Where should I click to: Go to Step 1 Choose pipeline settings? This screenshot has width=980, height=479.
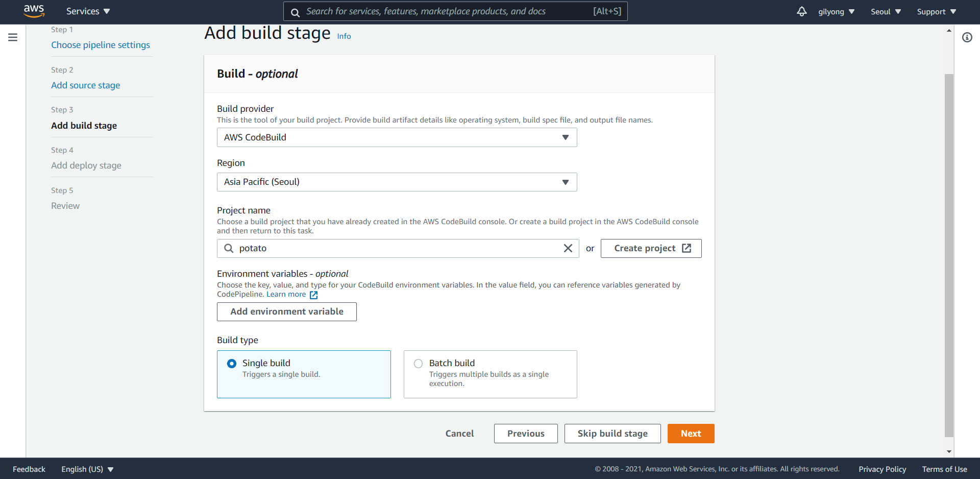(101, 45)
